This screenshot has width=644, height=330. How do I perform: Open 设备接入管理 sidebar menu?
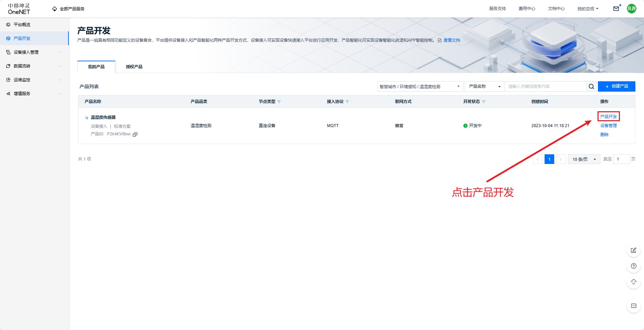(34, 52)
